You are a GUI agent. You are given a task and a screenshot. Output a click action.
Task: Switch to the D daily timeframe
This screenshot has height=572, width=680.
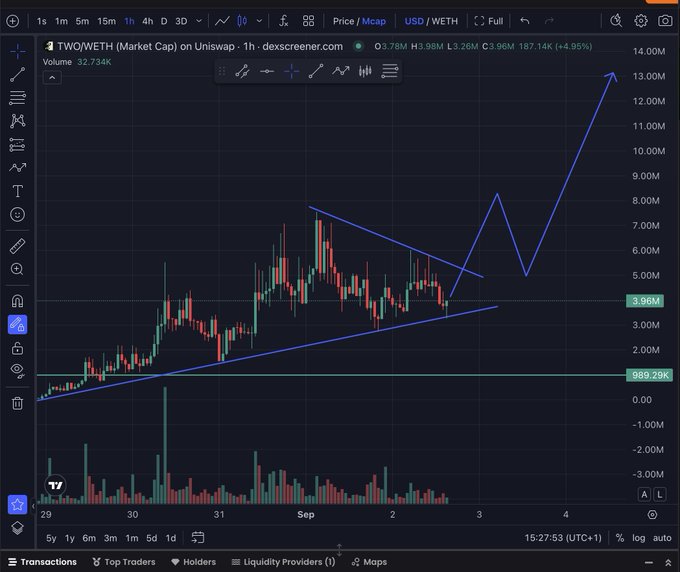point(164,21)
